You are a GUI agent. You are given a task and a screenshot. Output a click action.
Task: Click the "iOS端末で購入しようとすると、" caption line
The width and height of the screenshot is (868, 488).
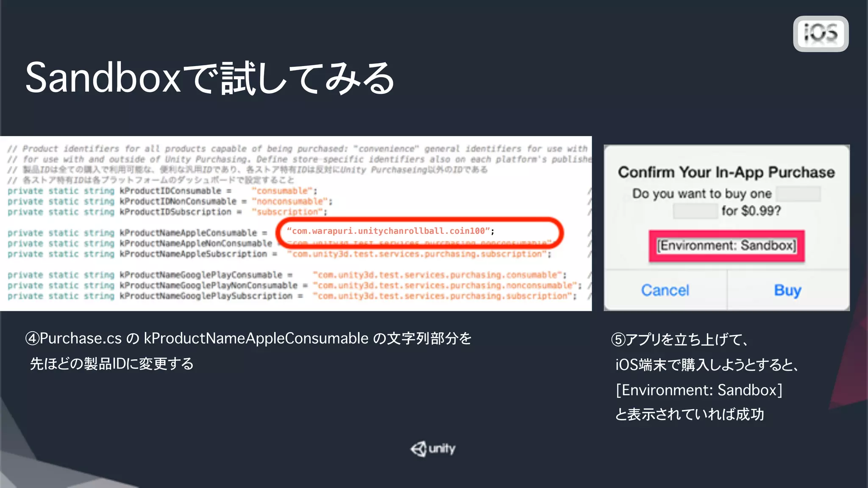(x=708, y=365)
